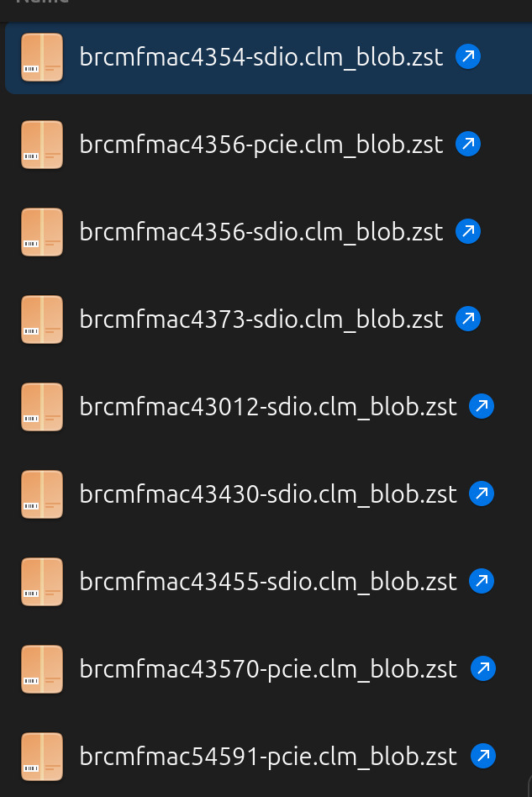Select the brcmfmac54591-pcie.clm_blob.zst file name
This screenshot has height=797, width=532.
(x=268, y=757)
